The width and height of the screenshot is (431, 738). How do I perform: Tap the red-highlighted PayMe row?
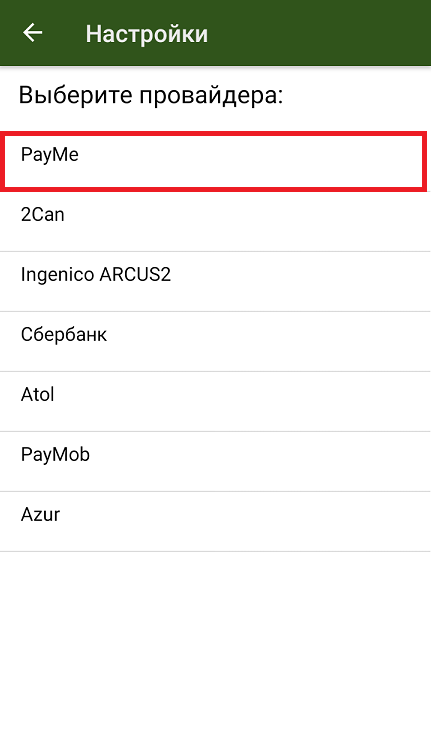[x=215, y=161]
